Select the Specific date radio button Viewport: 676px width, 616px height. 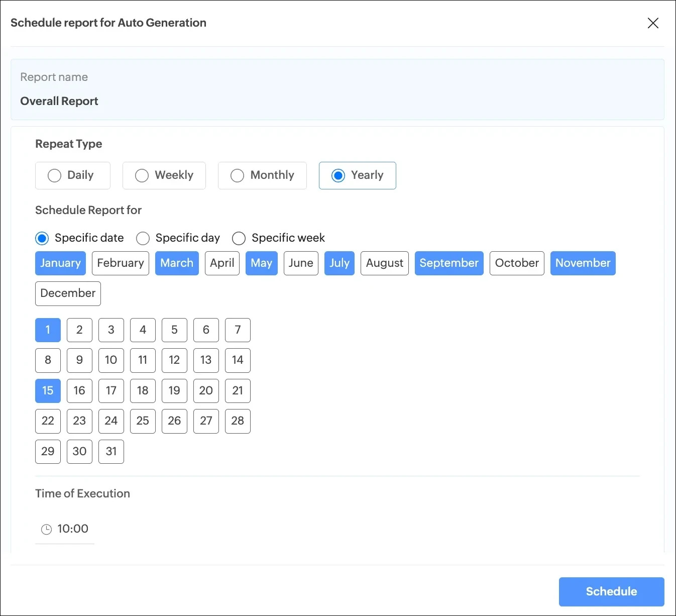pyautogui.click(x=42, y=238)
